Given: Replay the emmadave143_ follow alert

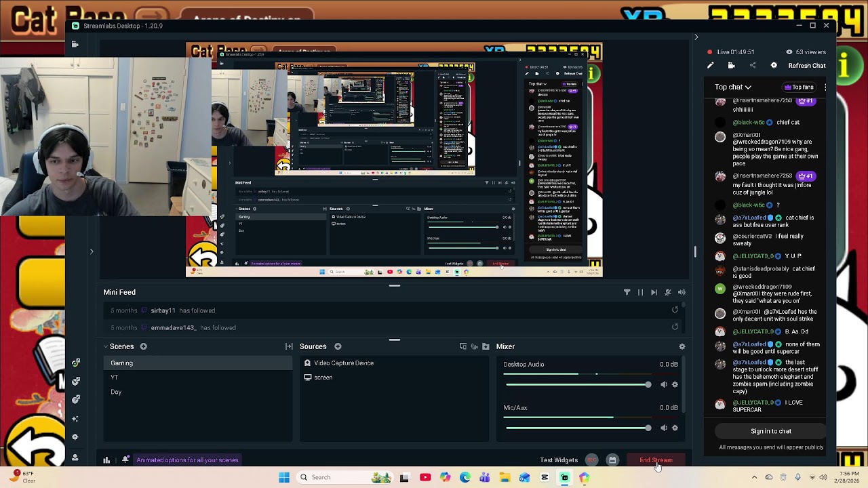Looking at the screenshot, I should 675,327.
